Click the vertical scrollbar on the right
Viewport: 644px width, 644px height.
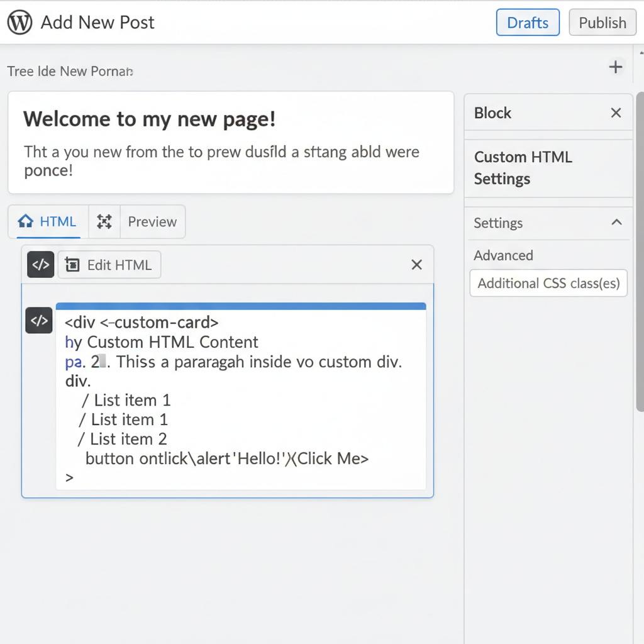[640, 252]
